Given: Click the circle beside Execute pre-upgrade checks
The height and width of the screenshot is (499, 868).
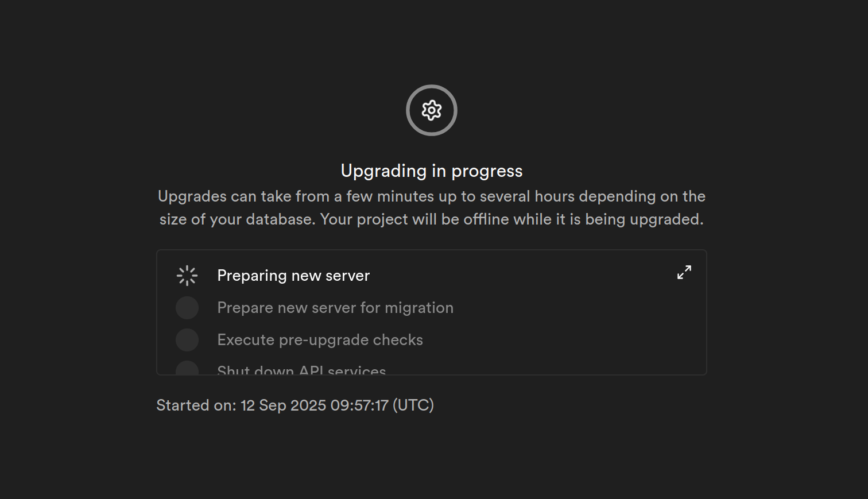Looking at the screenshot, I should click(x=187, y=340).
